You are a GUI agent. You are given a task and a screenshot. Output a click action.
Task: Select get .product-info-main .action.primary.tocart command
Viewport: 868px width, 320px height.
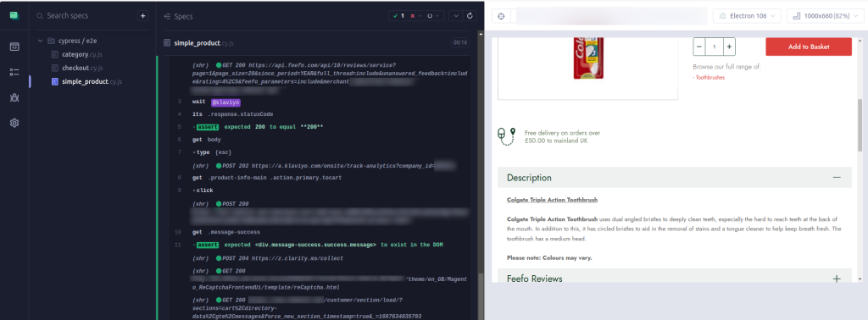pos(320,178)
